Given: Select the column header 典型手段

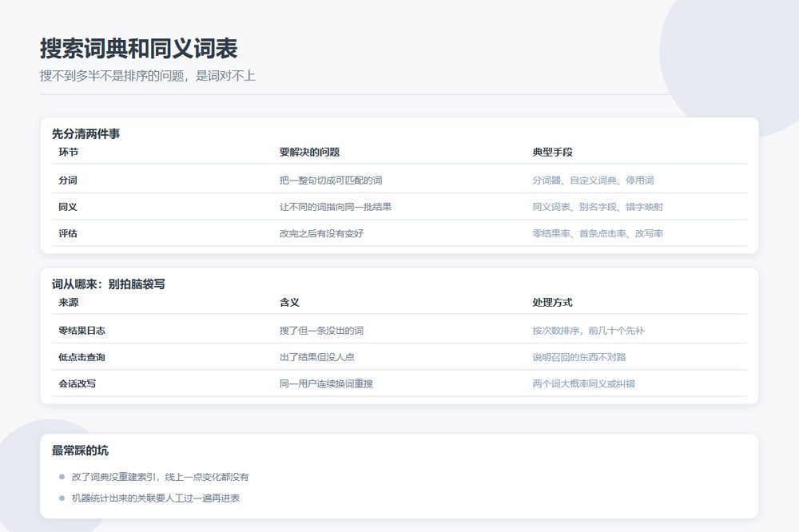Looking at the screenshot, I should 552,152.
